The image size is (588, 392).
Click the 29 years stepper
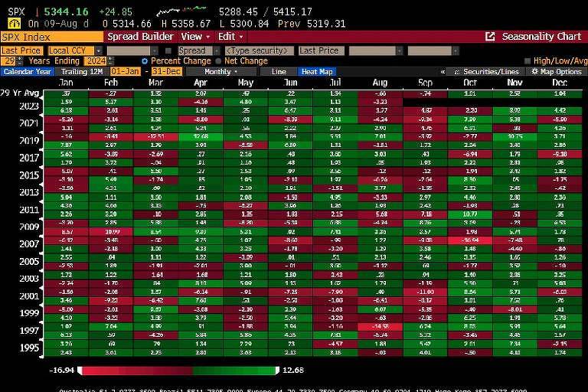pos(20,60)
